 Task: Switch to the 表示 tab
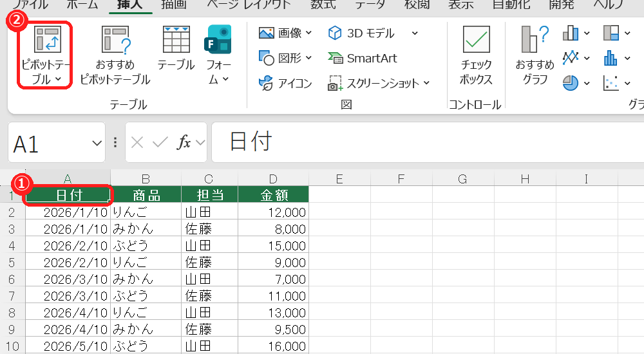click(x=461, y=5)
